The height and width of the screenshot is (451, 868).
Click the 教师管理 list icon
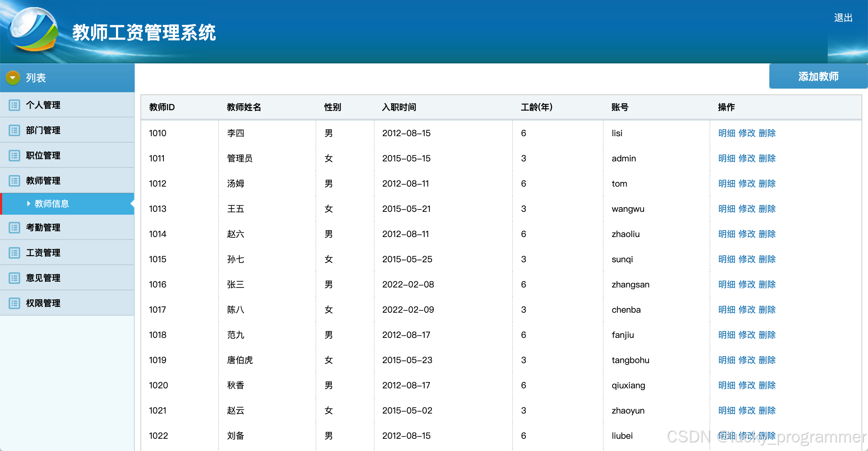14,181
